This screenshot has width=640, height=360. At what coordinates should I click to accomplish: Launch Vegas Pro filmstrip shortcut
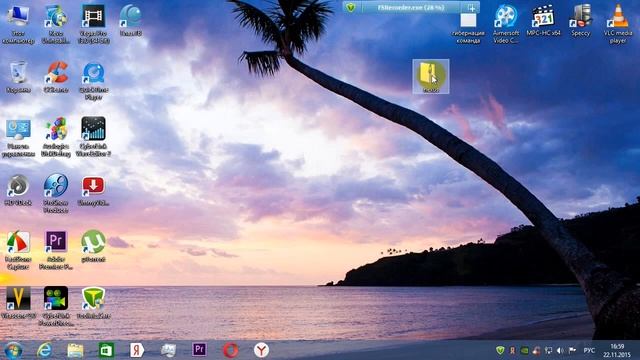pos(93,24)
